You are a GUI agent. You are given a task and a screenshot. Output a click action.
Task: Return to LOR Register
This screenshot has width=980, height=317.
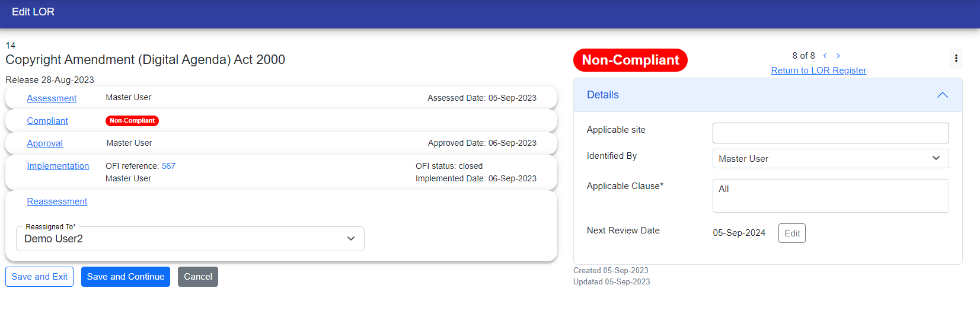818,71
